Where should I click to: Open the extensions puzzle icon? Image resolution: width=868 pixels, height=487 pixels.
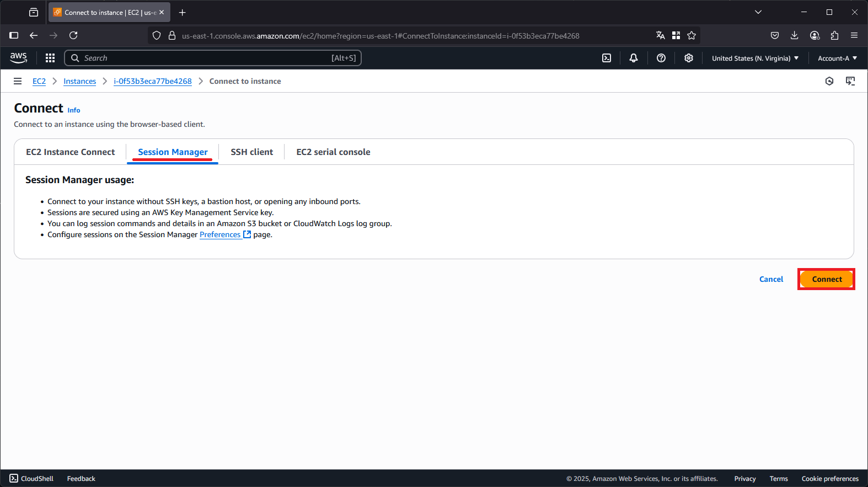point(834,35)
